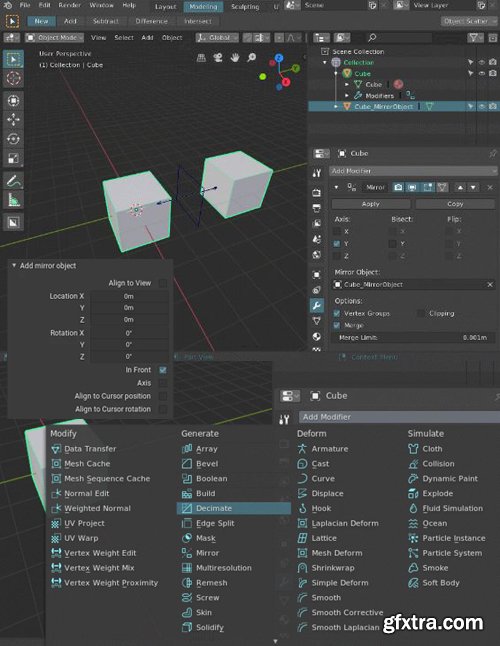Select the Select Box tool in left toolbar
This screenshot has height=646, width=500.
[x=13, y=59]
